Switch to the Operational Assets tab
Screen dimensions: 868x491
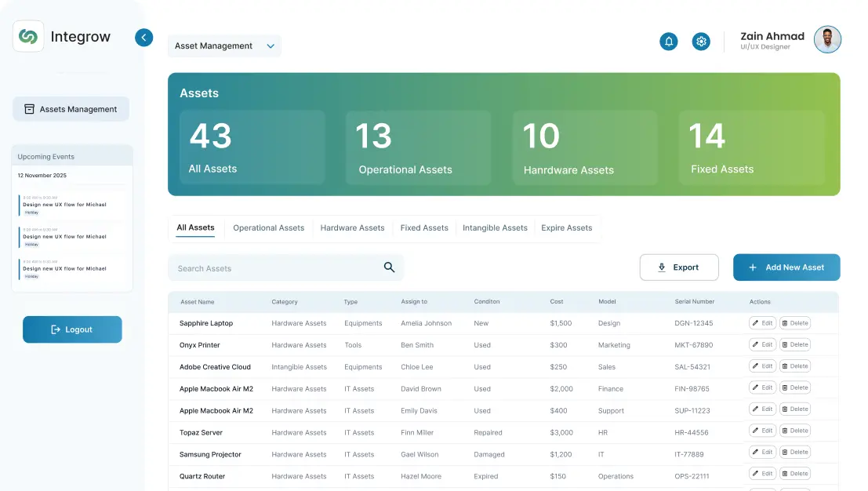click(268, 228)
